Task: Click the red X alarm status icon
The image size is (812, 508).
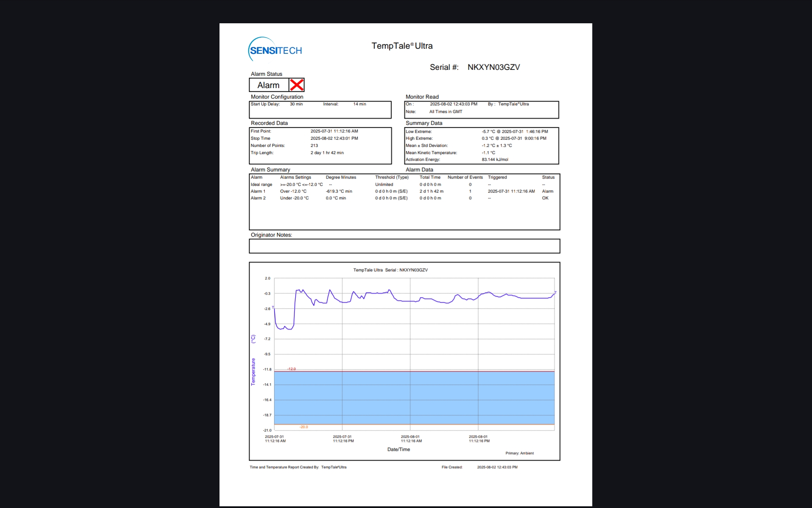Action: [296, 85]
